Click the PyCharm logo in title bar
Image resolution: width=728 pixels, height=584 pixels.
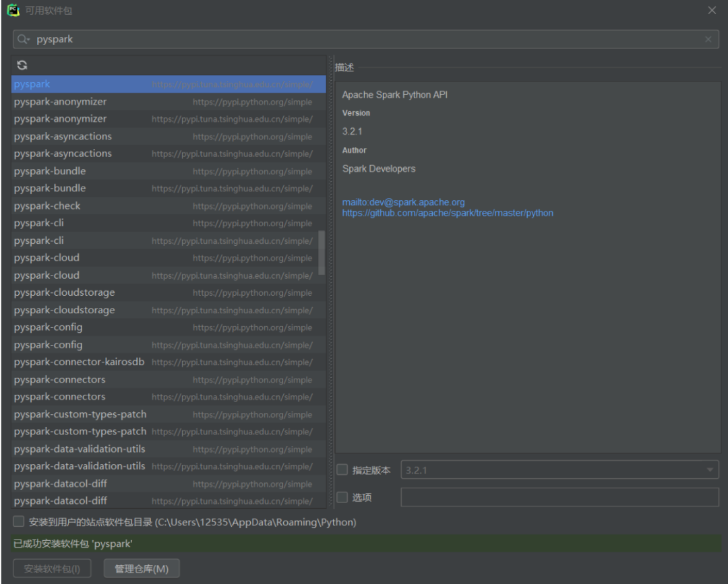pyautogui.click(x=13, y=10)
